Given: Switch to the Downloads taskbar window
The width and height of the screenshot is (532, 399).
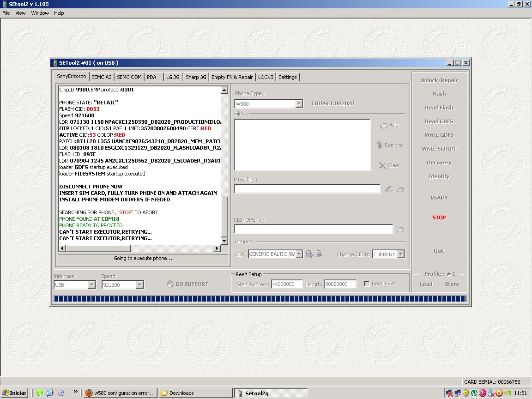Looking at the screenshot, I should coord(195,393).
